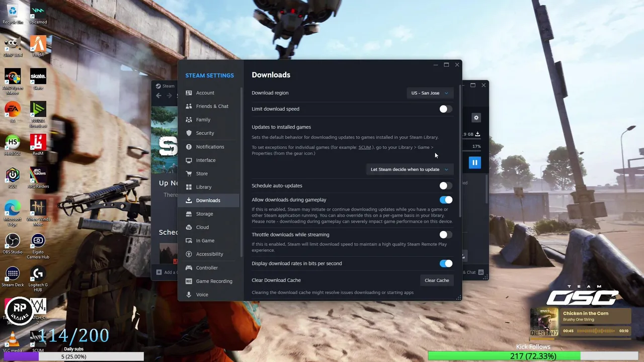Click the In Game overlay icon
This screenshot has height=362, width=644.
pos(189,241)
